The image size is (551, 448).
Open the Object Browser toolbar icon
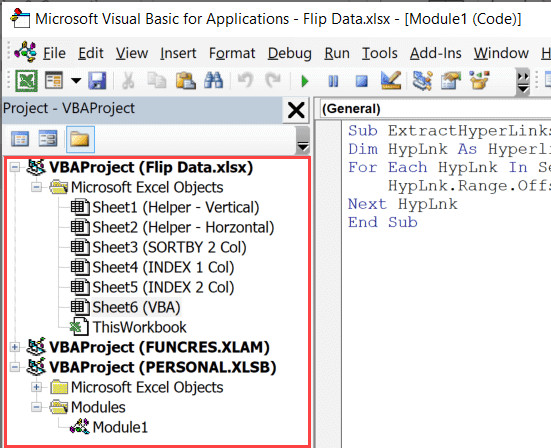click(x=479, y=80)
